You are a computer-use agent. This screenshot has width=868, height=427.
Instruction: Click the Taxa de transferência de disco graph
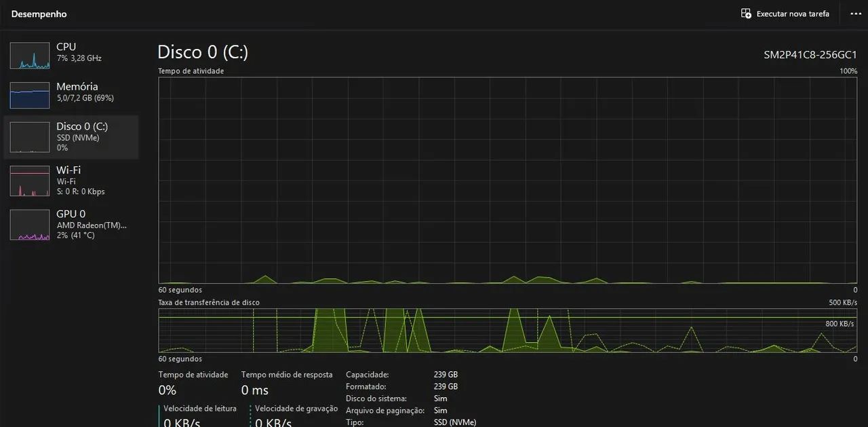coord(507,331)
